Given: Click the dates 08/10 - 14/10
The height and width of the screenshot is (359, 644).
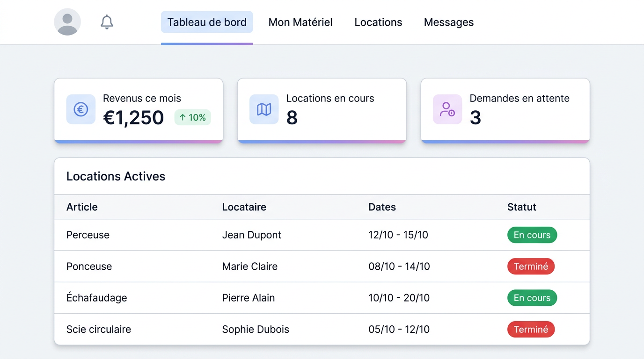Looking at the screenshot, I should [399, 266].
